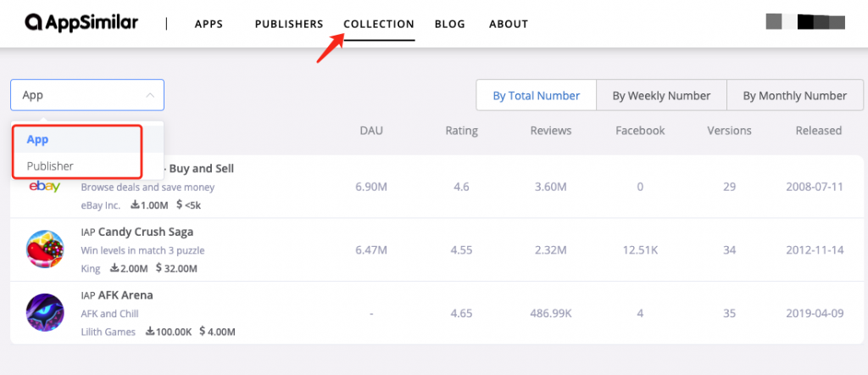Click the 12.51K Facebook value
868x375 pixels.
tap(640, 249)
